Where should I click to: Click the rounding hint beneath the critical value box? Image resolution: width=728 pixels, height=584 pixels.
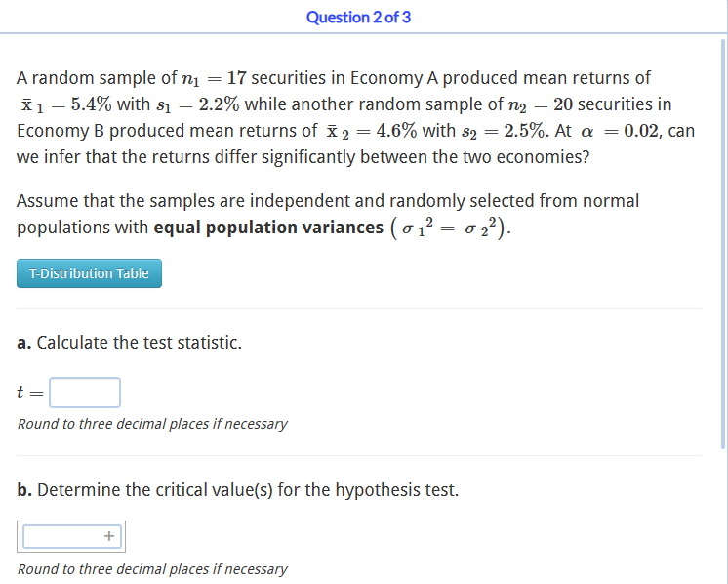pyautogui.click(x=152, y=569)
